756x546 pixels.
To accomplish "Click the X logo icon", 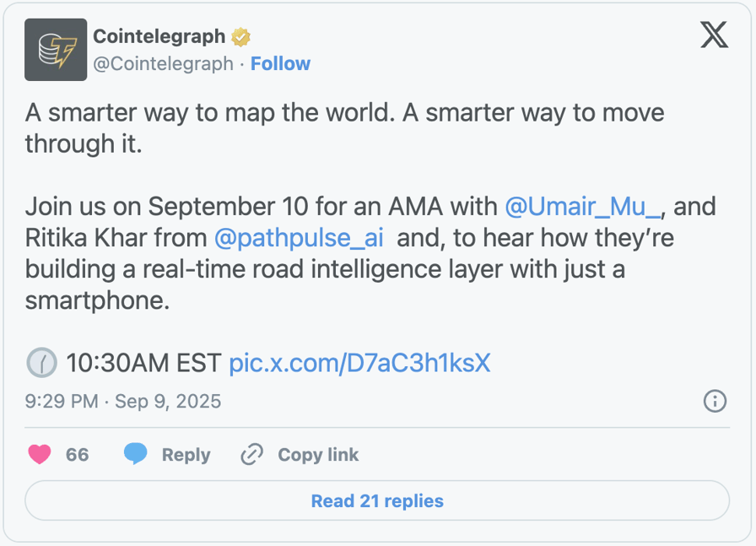I will tap(714, 35).
